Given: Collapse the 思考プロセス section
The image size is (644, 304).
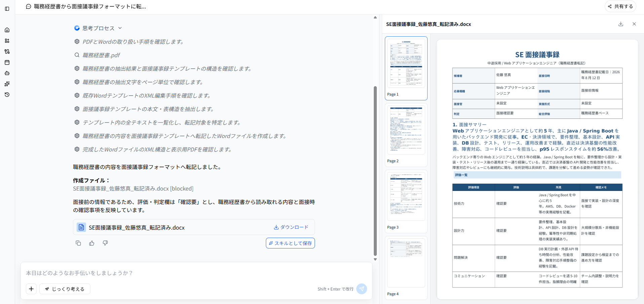Looking at the screenshot, I should (x=98, y=28).
